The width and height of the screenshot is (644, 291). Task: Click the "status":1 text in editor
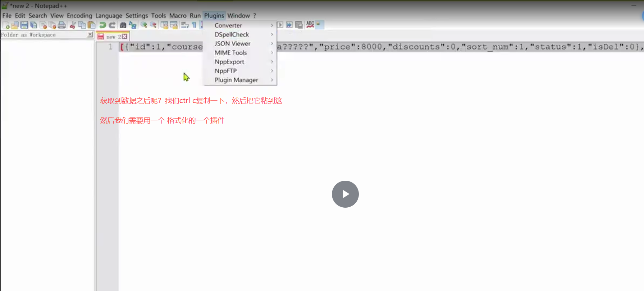(x=556, y=47)
